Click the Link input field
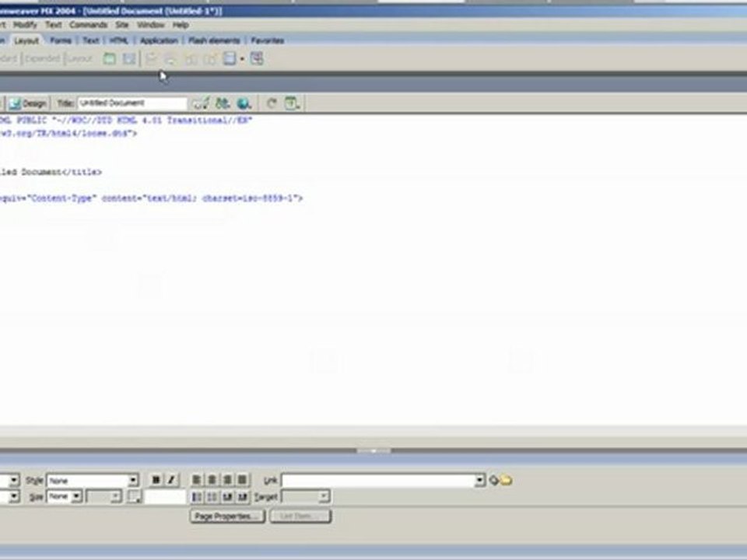747x560 pixels. pos(378,480)
